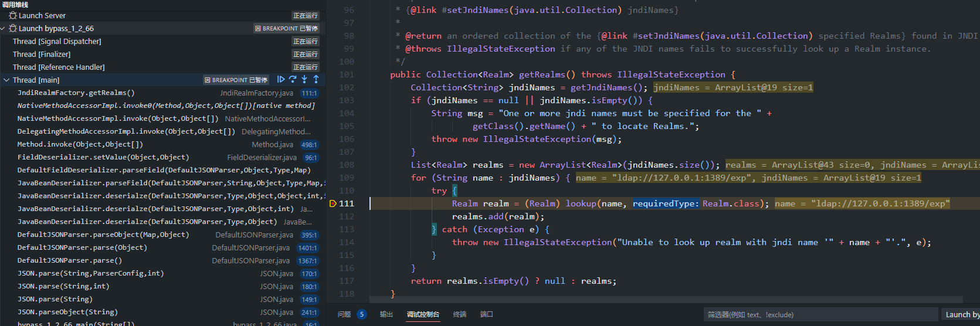Click Continue icon on Thread [main]
The height and width of the screenshot is (326, 980).
[281, 80]
